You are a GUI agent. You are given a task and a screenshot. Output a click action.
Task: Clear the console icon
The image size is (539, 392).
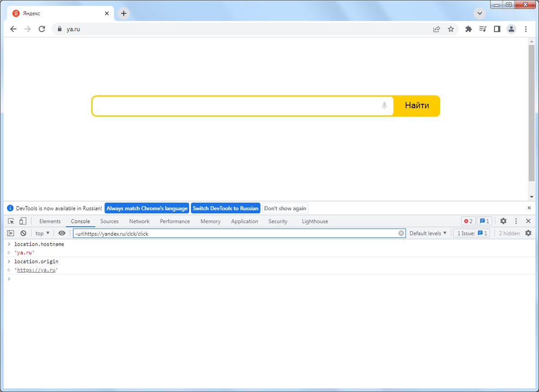[x=23, y=233]
